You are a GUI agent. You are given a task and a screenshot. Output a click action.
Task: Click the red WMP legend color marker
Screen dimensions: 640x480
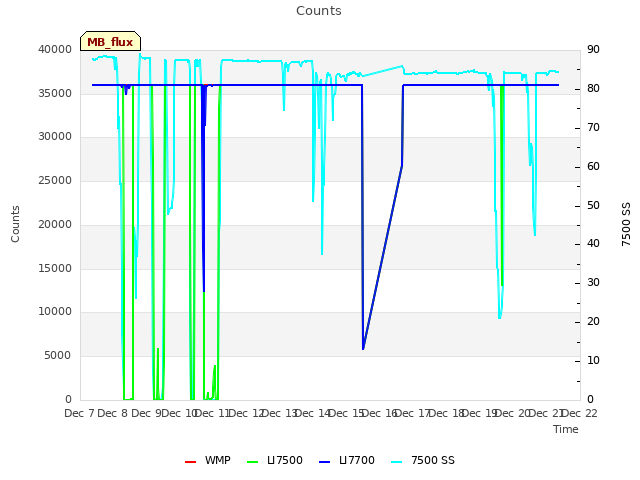click(x=190, y=462)
